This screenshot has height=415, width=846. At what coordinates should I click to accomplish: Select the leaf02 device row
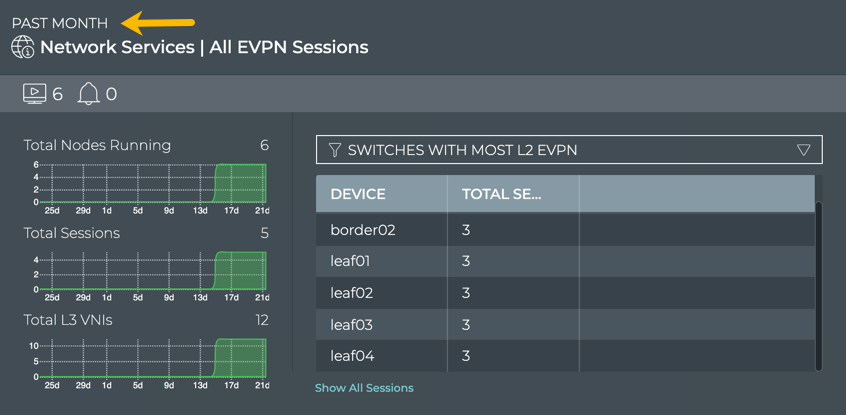351,293
